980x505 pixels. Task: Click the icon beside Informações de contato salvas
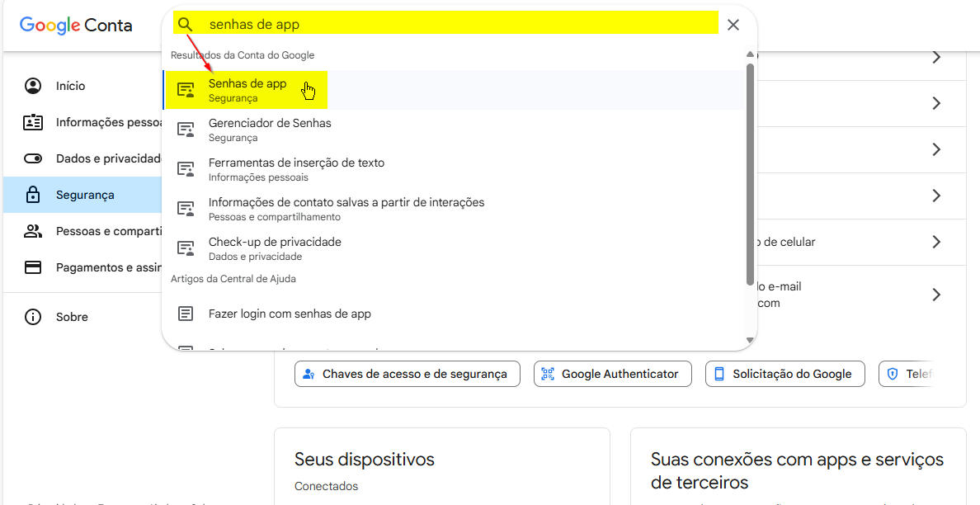click(186, 209)
